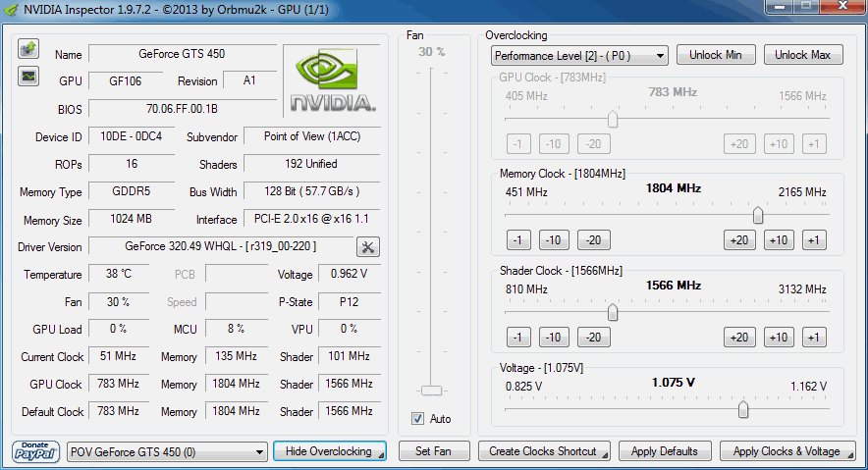Click Create Clocks Shortcut button
The height and width of the screenshot is (470, 868).
coord(544,451)
